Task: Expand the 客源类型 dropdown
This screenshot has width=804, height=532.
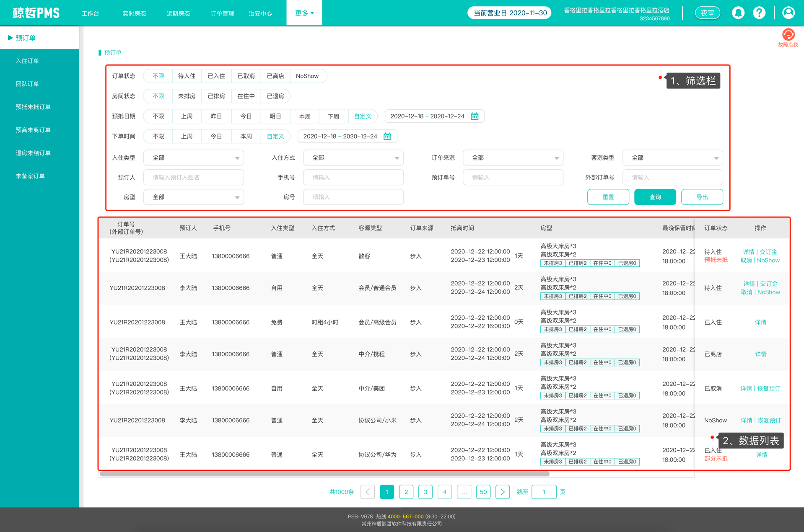Action: point(673,158)
